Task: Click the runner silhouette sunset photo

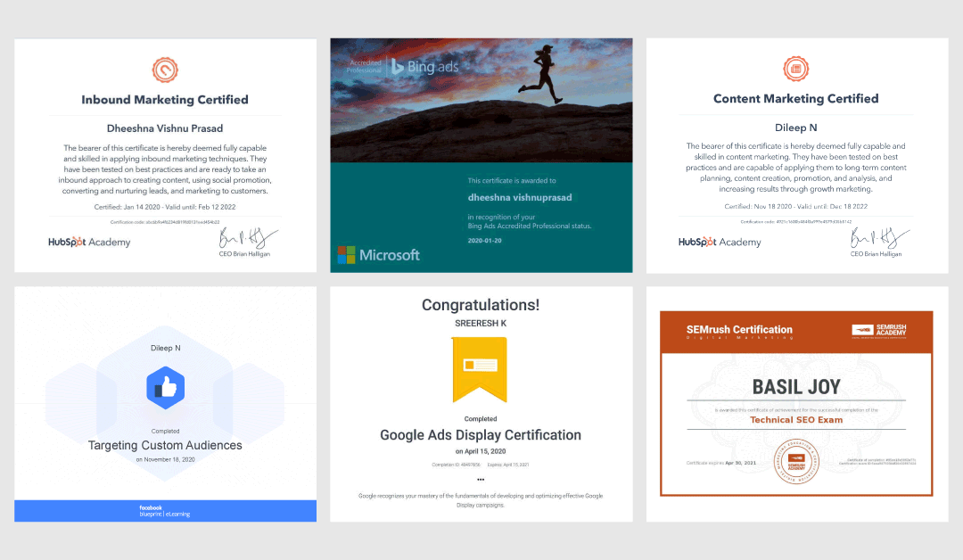Action: pos(481,100)
